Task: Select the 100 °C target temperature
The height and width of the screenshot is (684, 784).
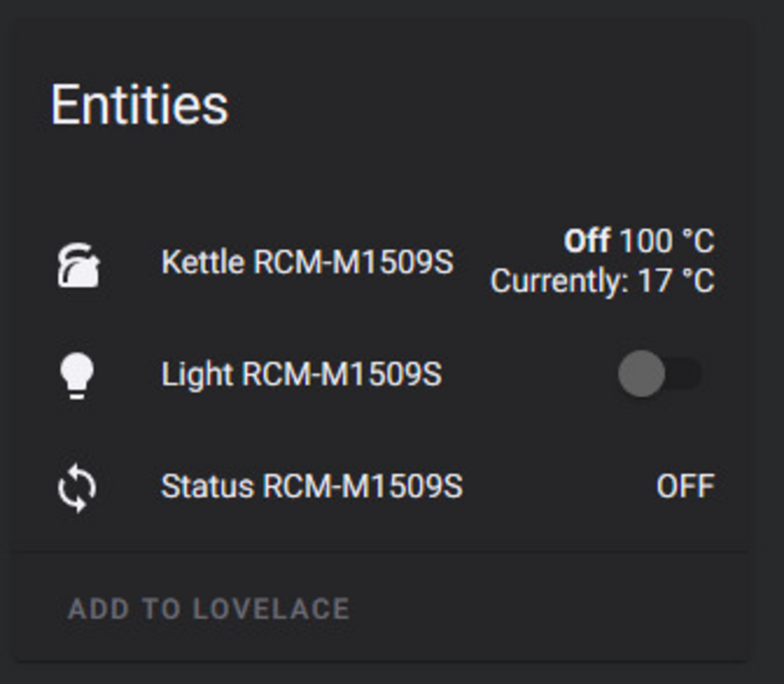Action: click(x=667, y=241)
